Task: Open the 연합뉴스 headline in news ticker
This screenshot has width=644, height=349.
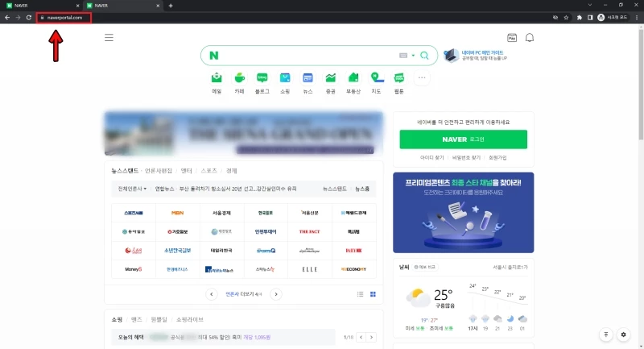Action: (225, 189)
